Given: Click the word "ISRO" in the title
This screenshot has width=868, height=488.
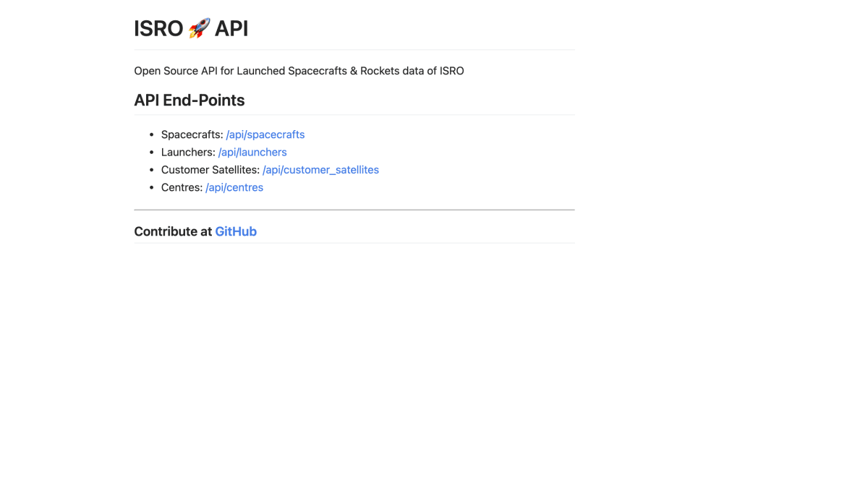Looking at the screenshot, I should (x=158, y=28).
